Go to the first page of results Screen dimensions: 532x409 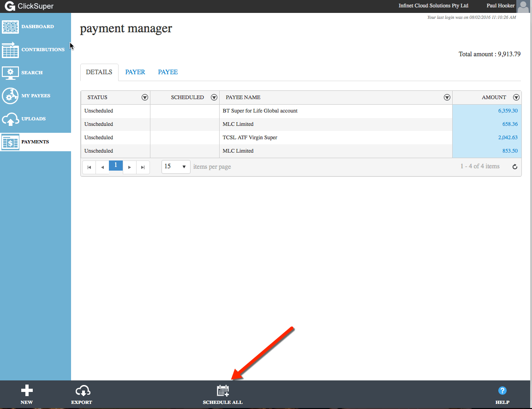[89, 167]
